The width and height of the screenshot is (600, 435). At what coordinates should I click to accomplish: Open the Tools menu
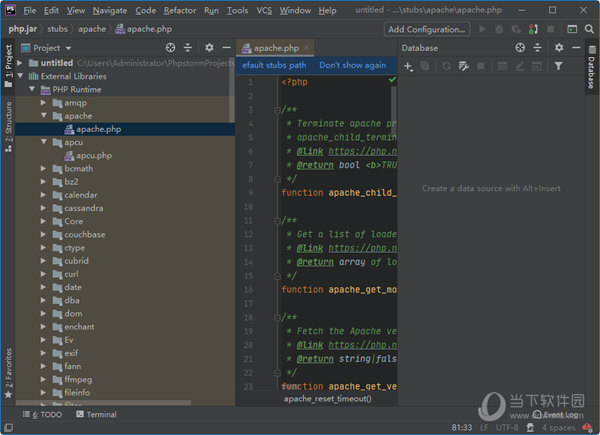(237, 11)
